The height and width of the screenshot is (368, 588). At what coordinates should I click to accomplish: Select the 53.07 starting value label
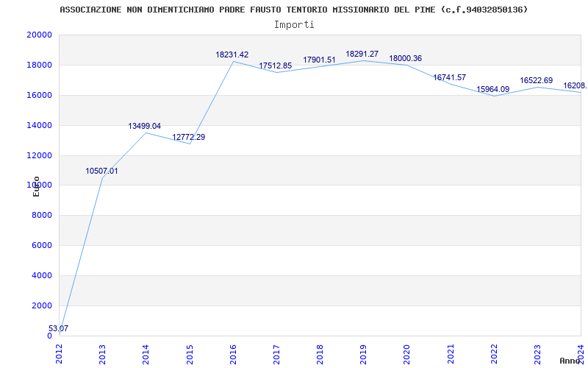tap(59, 328)
